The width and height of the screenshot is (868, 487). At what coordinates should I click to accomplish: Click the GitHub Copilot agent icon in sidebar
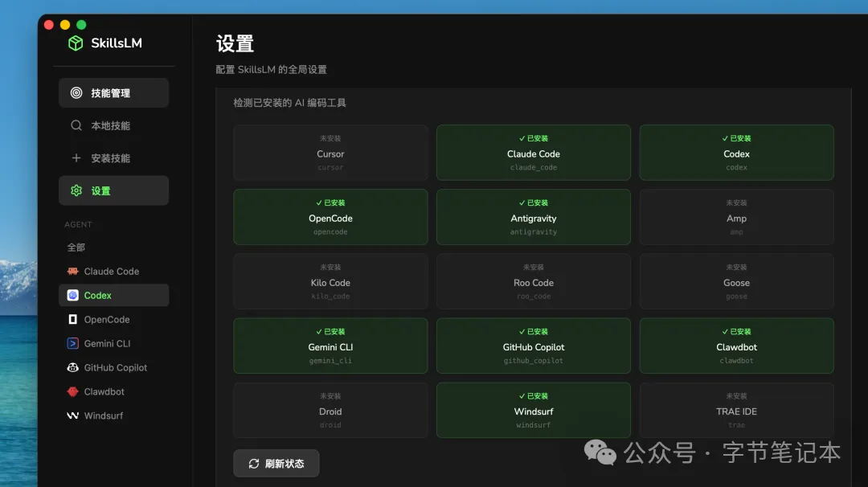(72, 367)
